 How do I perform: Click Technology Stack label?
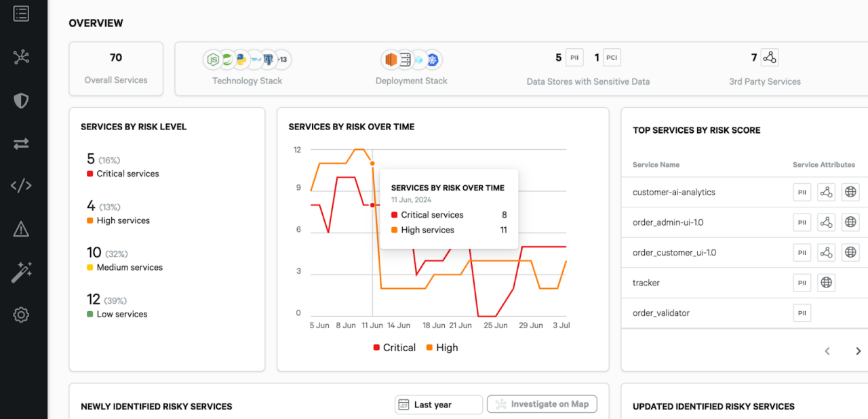coord(247,81)
